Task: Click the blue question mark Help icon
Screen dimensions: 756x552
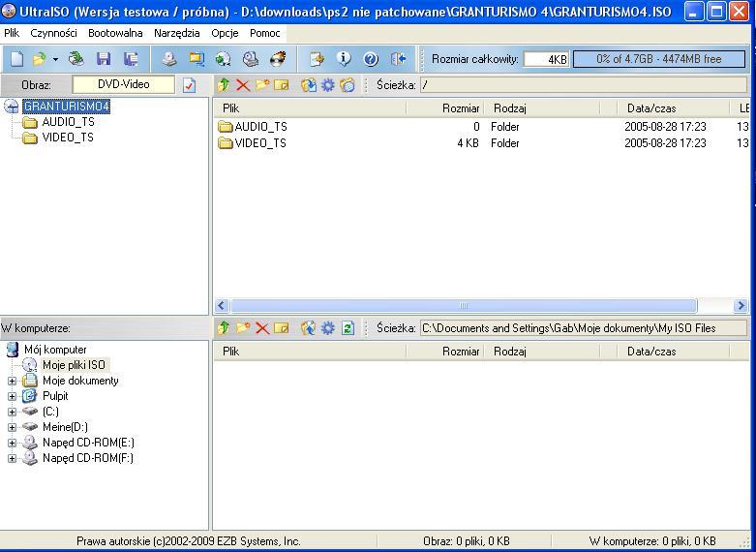Action: click(x=371, y=59)
